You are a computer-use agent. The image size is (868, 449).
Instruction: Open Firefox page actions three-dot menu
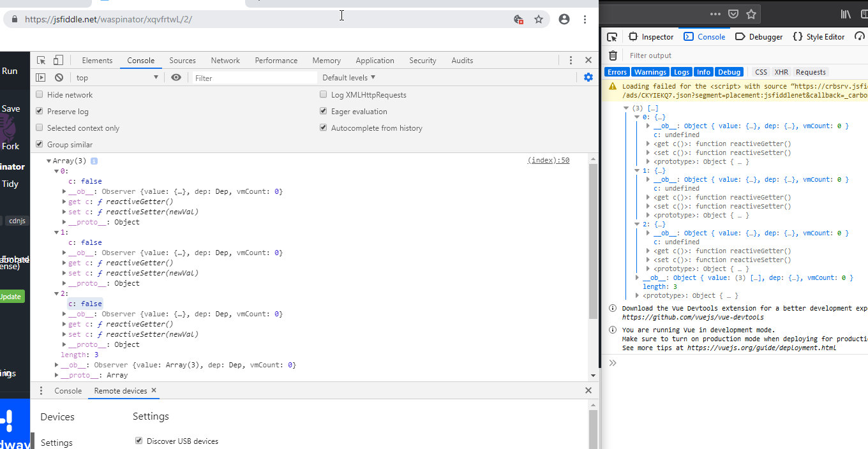pyautogui.click(x=715, y=13)
